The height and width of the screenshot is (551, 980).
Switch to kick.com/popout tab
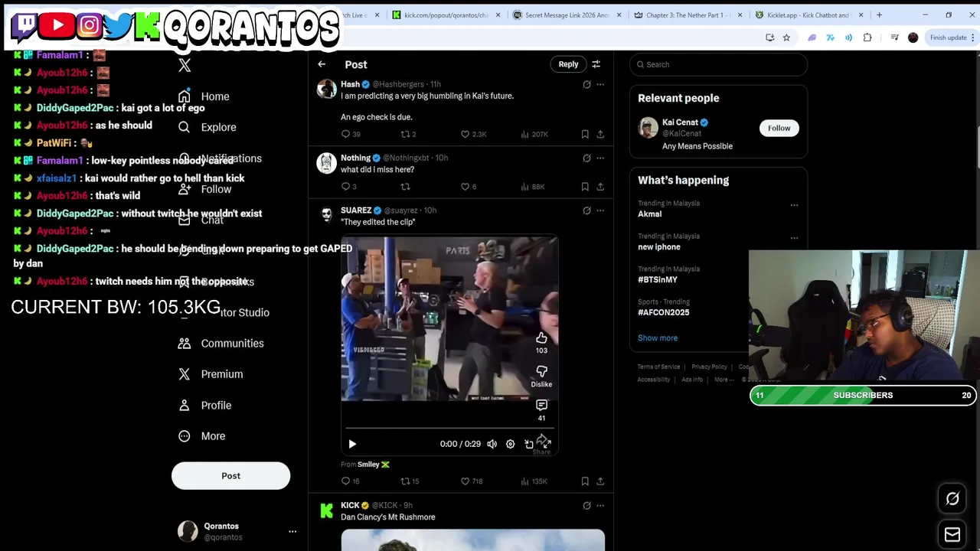tap(445, 15)
